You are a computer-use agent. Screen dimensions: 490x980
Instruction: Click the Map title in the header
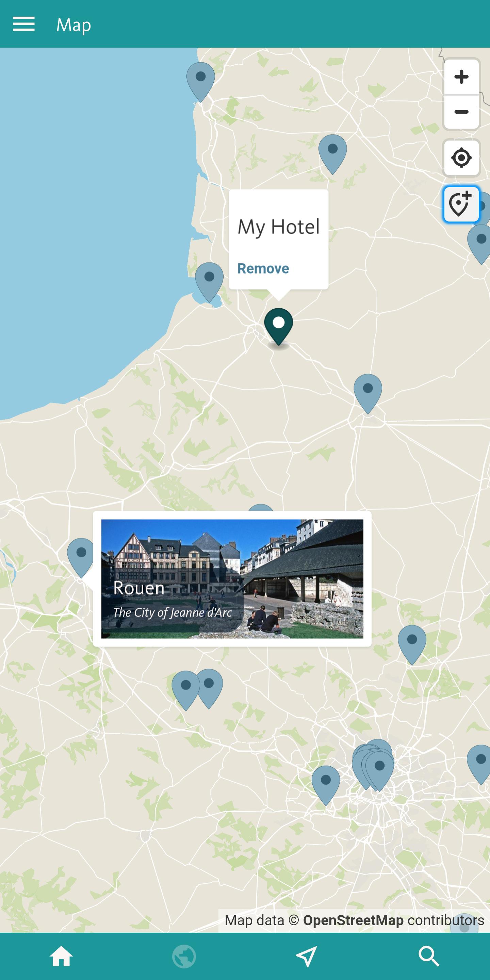pyautogui.click(x=73, y=25)
